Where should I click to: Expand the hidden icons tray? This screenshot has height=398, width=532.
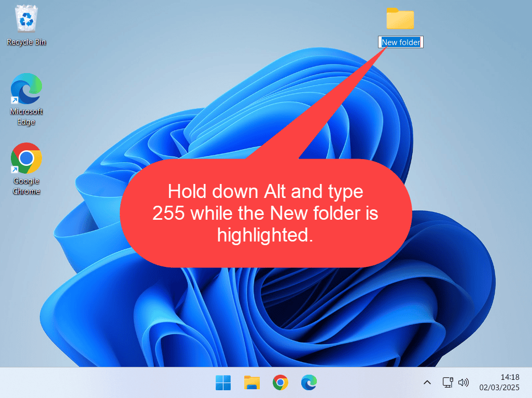427,382
